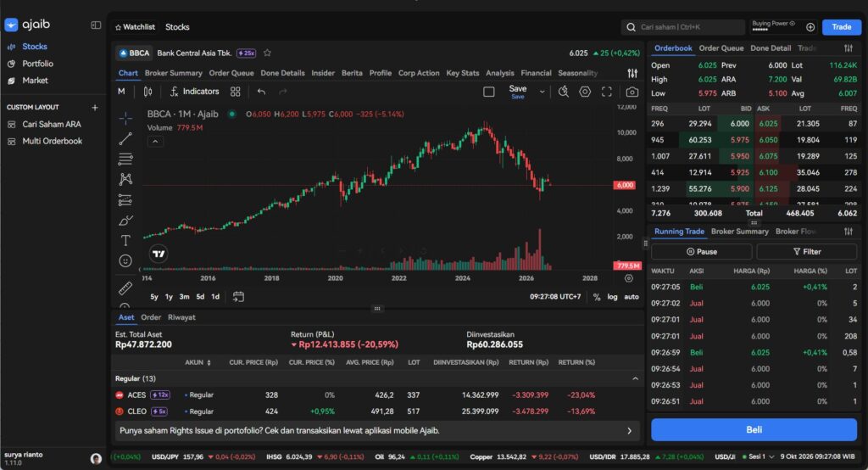Screen dimensions: 868x470
Task: Toggle percent scale on chart
Action: (596, 297)
